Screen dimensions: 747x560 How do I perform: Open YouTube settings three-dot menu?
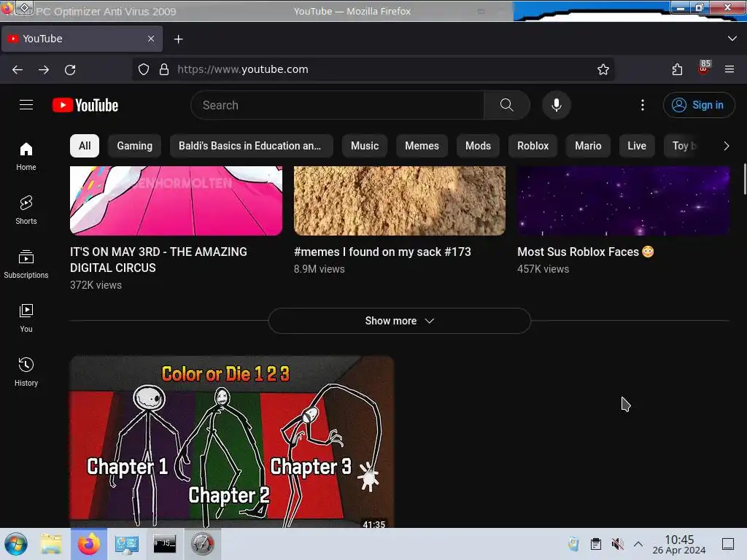click(x=642, y=105)
